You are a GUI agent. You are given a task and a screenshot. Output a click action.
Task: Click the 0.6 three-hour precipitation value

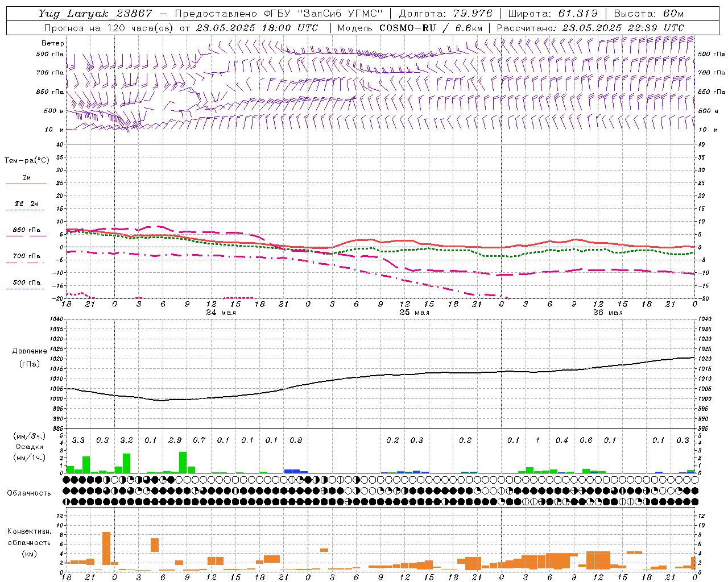pyautogui.click(x=586, y=440)
